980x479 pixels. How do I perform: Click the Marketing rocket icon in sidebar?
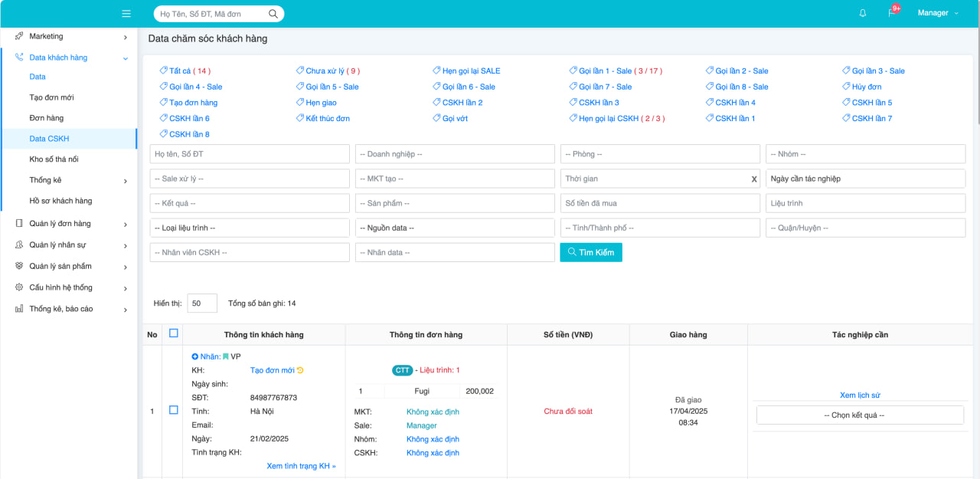click(x=19, y=36)
